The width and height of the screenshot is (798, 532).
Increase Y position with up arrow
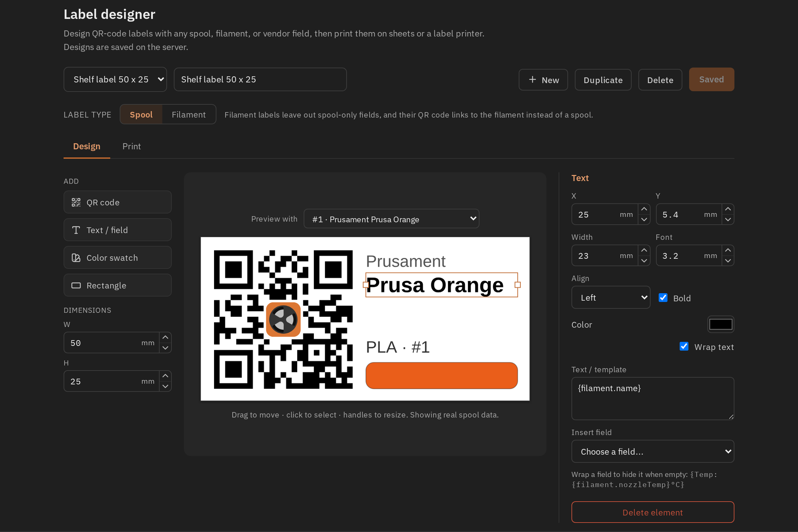tap(728, 209)
